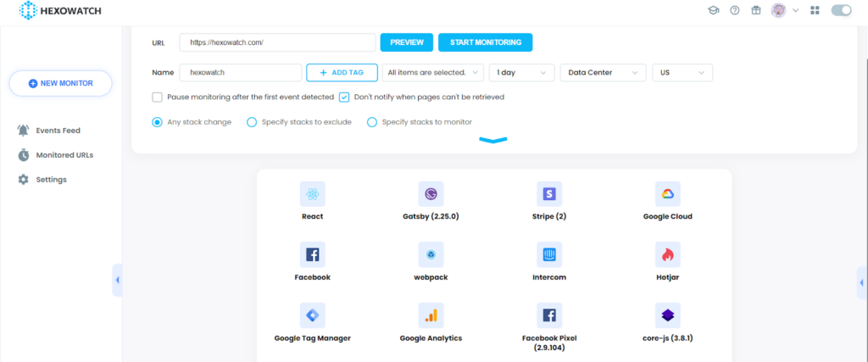868x362 pixels.
Task: Go to Settings page
Action: (x=52, y=180)
